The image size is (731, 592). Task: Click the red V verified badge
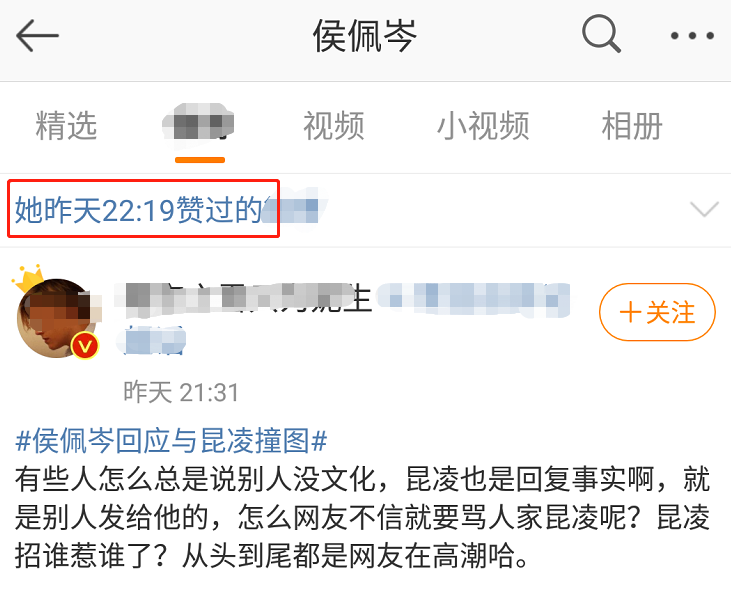pyautogui.click(x=84, y=346)
